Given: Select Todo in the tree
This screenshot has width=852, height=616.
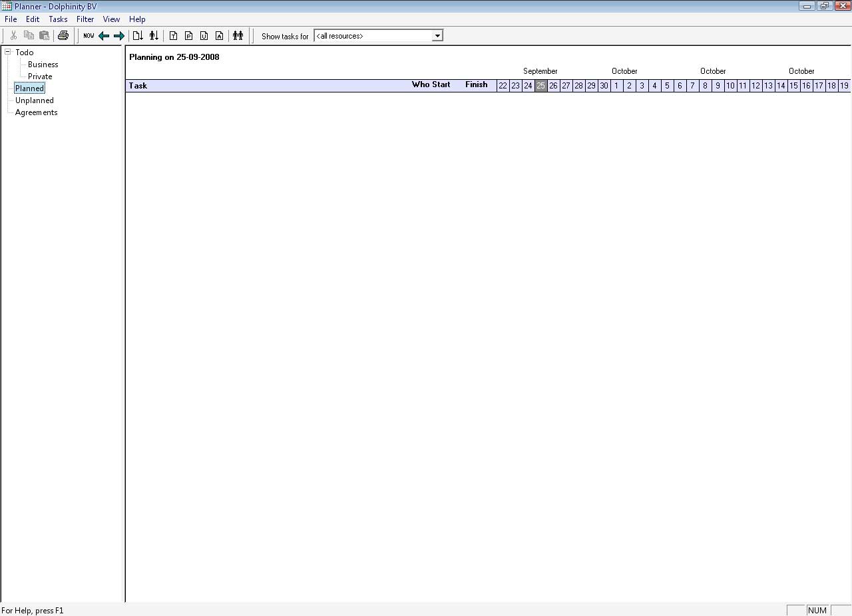Looking at the screenshot, I should (24, 53).
